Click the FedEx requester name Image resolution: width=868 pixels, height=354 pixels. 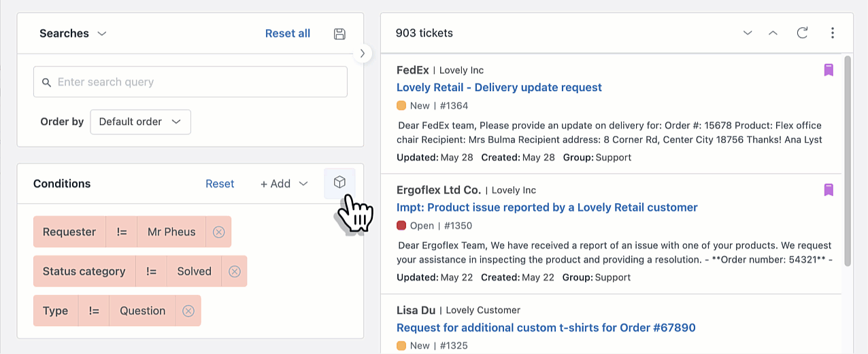click(413, 69)
